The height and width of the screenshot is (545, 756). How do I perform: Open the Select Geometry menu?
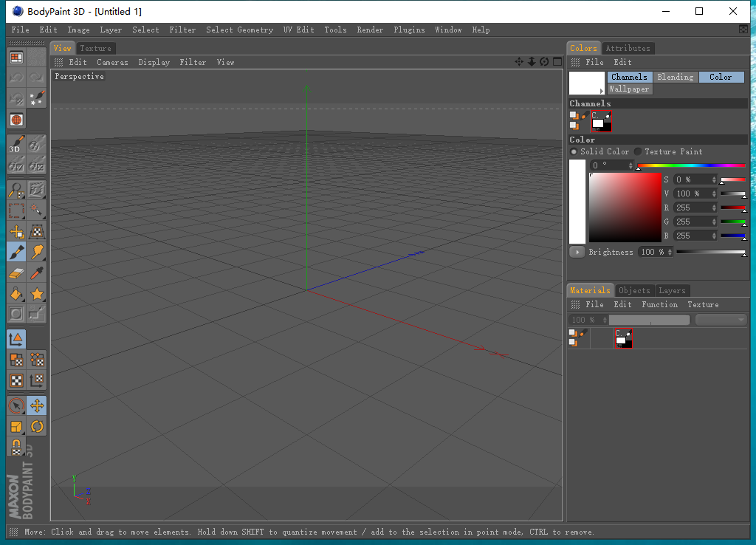click(x=239, y=30)
